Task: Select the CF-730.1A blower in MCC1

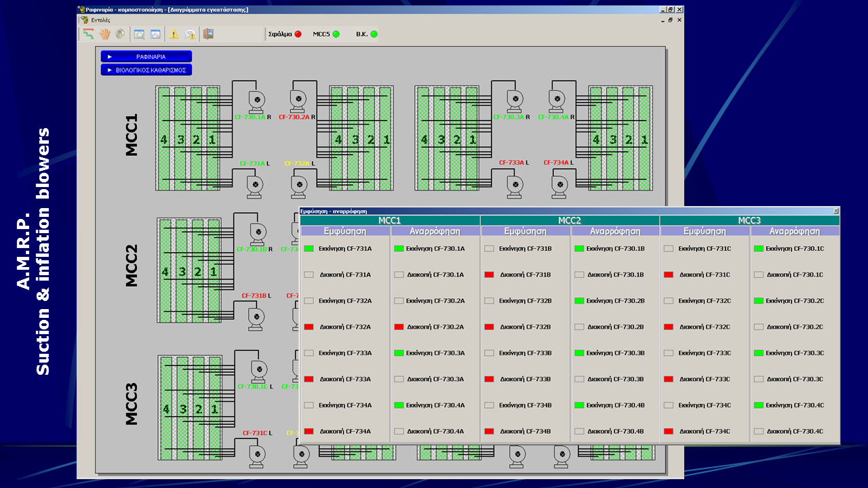Action: 256,101
